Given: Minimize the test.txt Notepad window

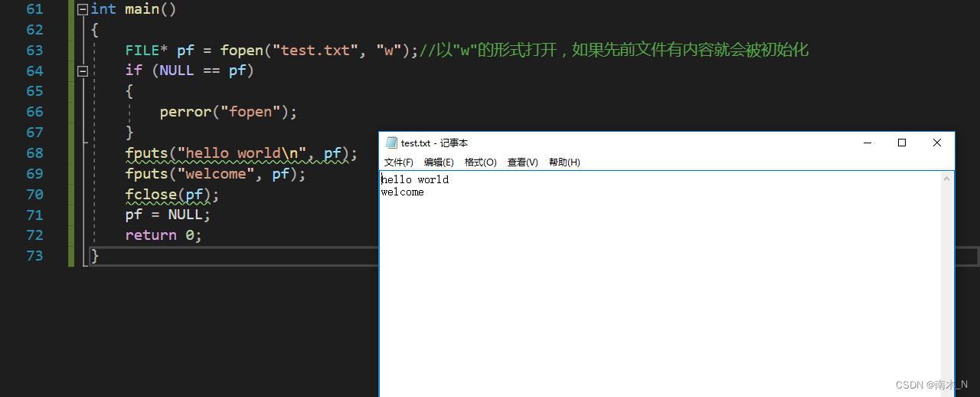Looking at the screenshot, I should coord(867,143).
